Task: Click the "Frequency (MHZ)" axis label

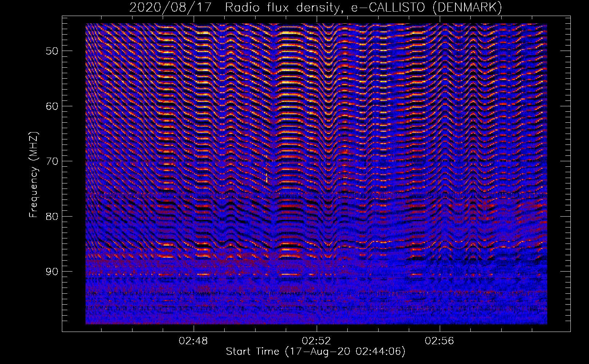Action: coord(33,175)
